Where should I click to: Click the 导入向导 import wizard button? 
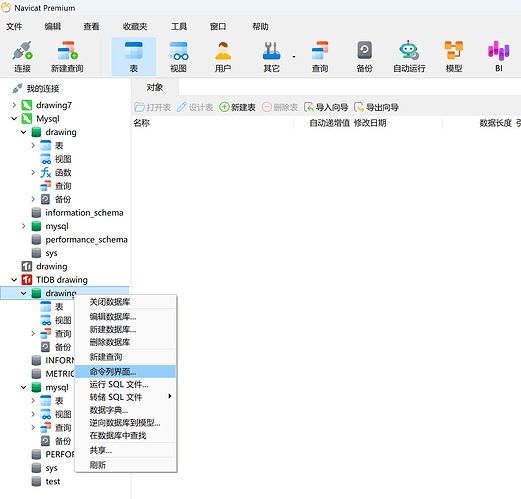click(326, 107)
